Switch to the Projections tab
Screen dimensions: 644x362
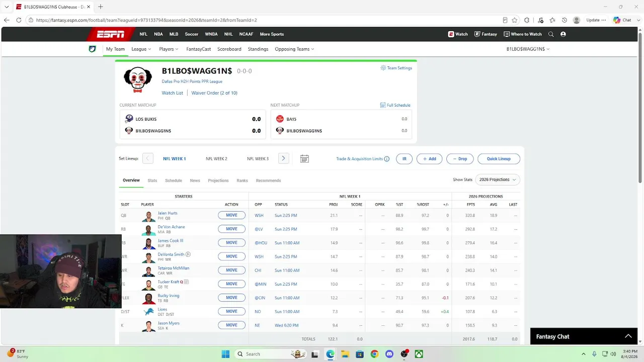coord(218,180)
